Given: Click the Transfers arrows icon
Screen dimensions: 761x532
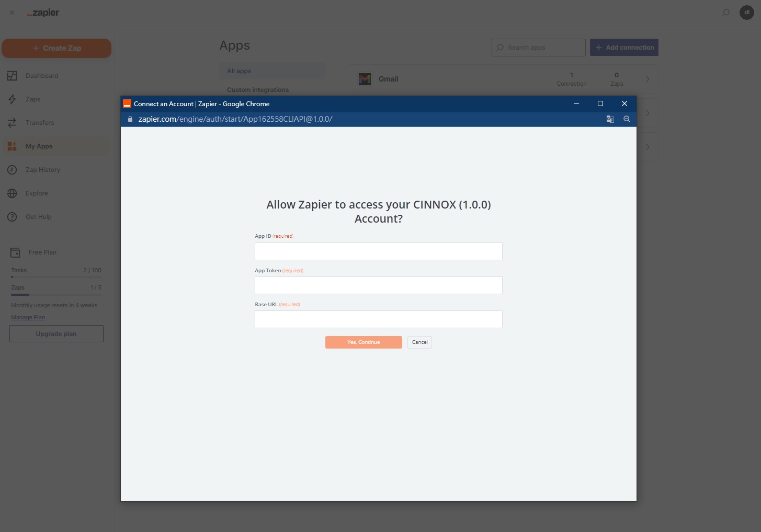Looking at the screenshot, I should pyautogui.click(x=12, y=123).
